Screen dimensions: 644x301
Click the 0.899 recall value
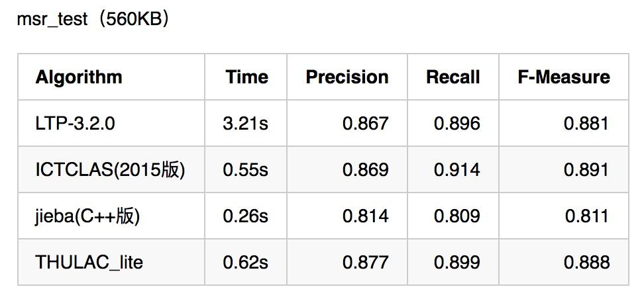456,263
